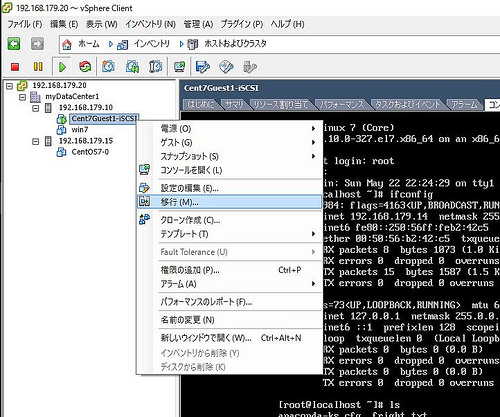Click the インベントリ breadcrumb link
Viewport: 500px width, 417px height.
click(x=152, y=44)
